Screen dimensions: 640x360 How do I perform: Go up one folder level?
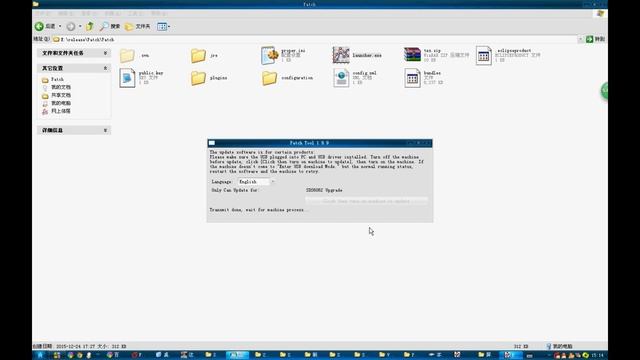tap(90, 27)
